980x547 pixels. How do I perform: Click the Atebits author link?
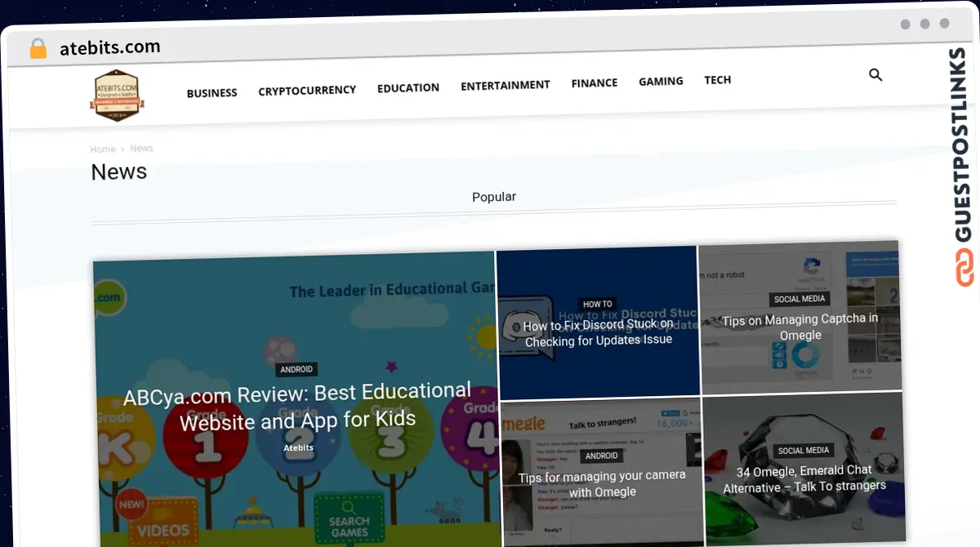click(298, 447)
